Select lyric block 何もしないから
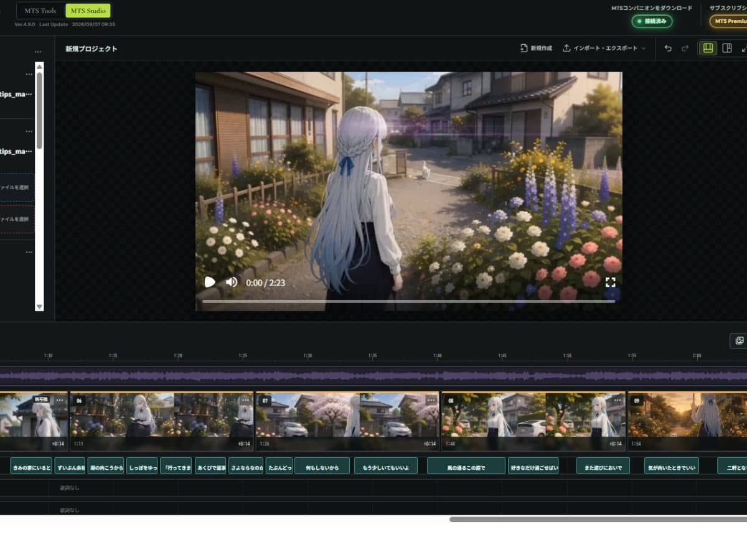The image size is (747, 560). click(x=322, y=466)
